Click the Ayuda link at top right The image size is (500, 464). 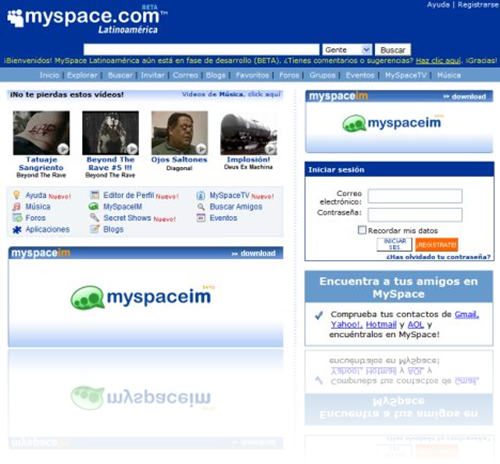pos(438,5)
